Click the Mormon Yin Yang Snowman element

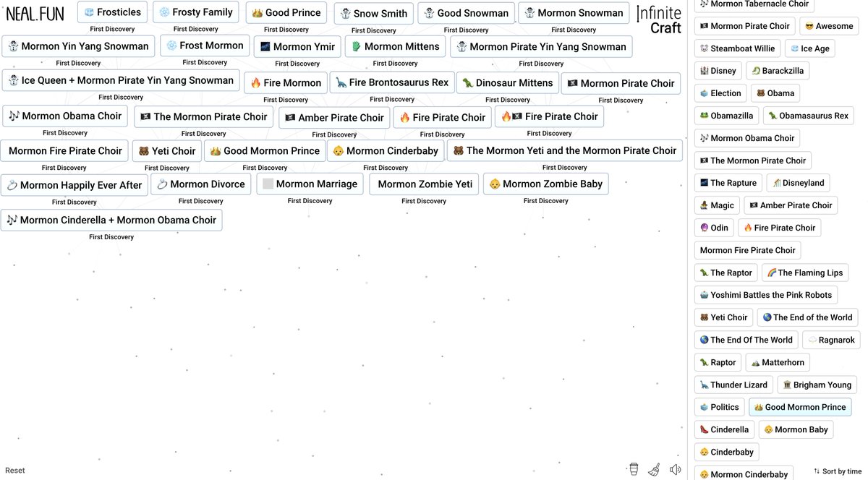coord(78,46)
